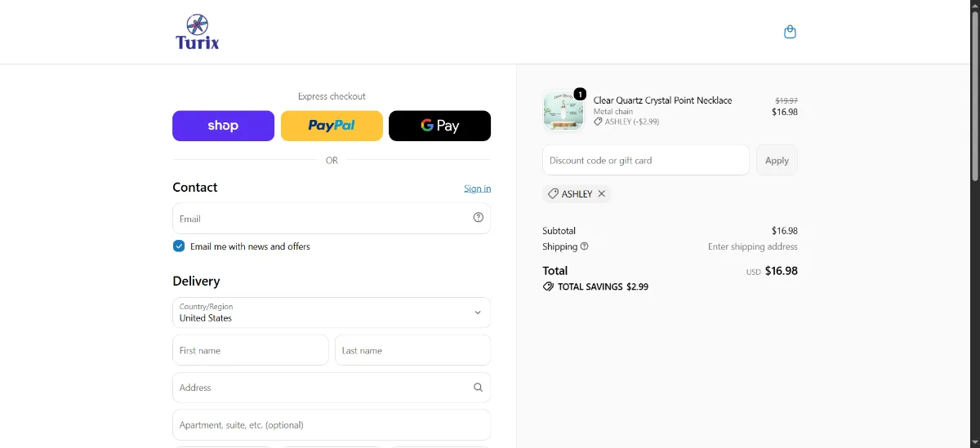Open the shopping bag cart icon
Image resolution: width=980 pixels, height=448 pixels.
tap(790, 32)
